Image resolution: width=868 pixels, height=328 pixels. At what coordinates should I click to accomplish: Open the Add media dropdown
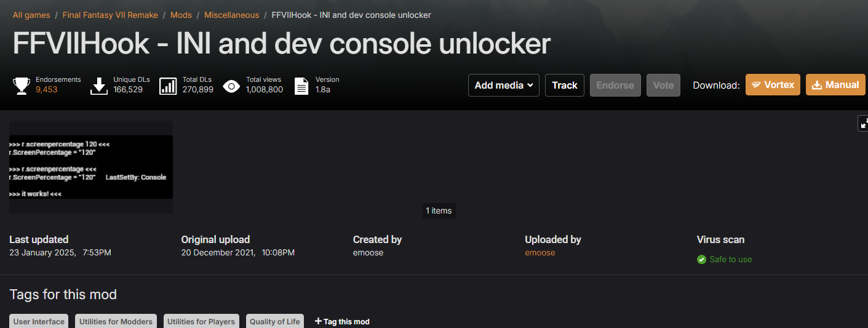pyautogui.click(x=503, y=86)
